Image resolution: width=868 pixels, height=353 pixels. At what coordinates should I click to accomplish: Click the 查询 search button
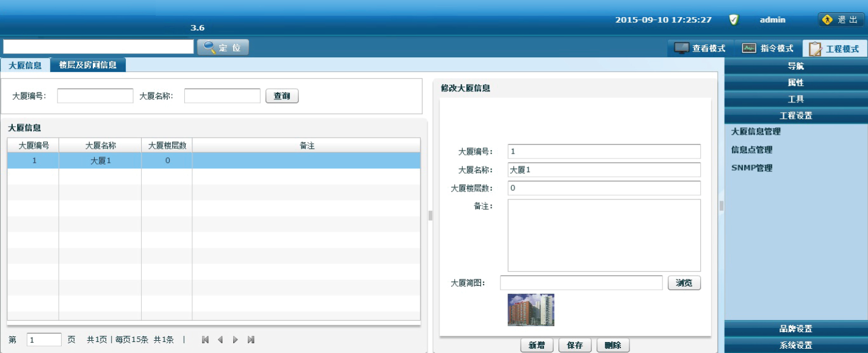tap(281, 96)
